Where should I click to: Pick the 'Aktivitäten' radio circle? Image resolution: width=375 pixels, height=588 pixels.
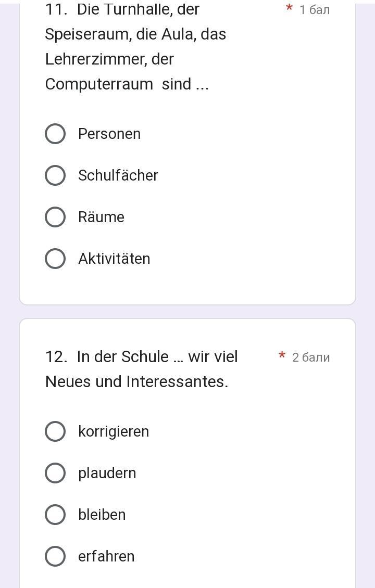[55, 259]
